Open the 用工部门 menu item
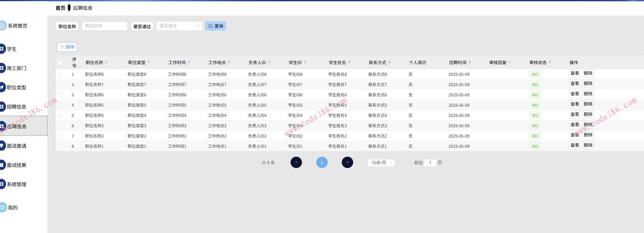Screen dimensions: 644x233 pyautogui.click(x=16, y=68)
